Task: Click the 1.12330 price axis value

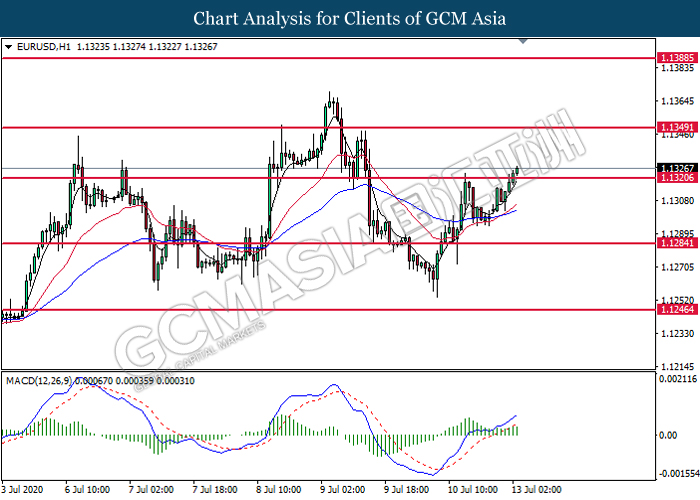Action: pos(677,333)
